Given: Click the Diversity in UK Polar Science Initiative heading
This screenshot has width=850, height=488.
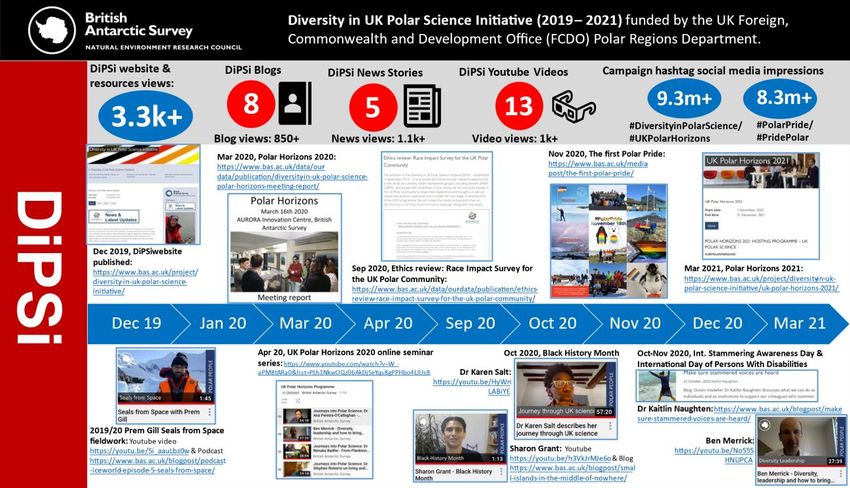Looking at the screenshot, I should (x=455, y=21).
